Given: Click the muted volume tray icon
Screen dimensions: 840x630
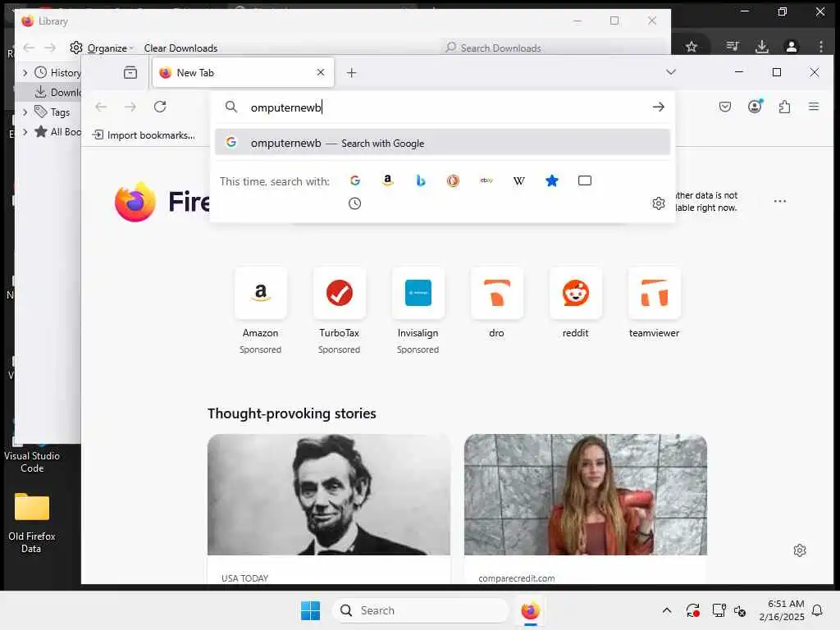Looking at the screenshot, I should click(x=741, y=610).
